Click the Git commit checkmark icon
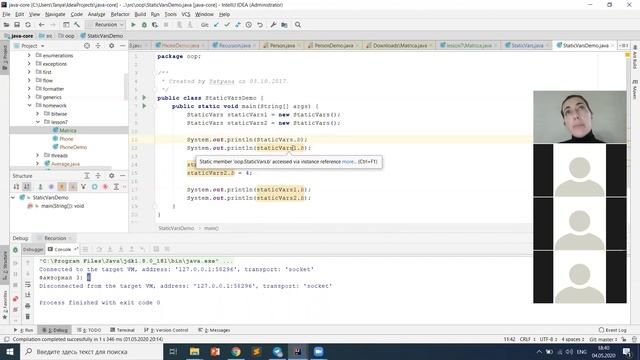 pos(227,25)
